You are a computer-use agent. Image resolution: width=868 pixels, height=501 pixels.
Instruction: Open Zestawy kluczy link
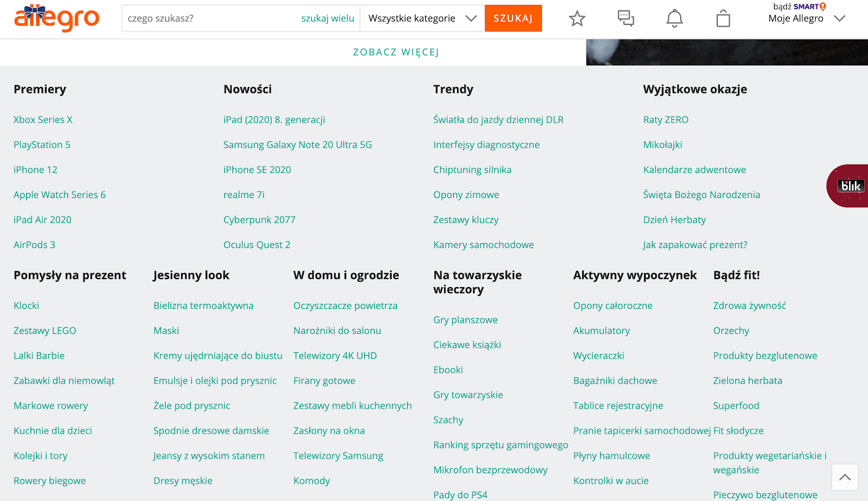tap(465, 220)
